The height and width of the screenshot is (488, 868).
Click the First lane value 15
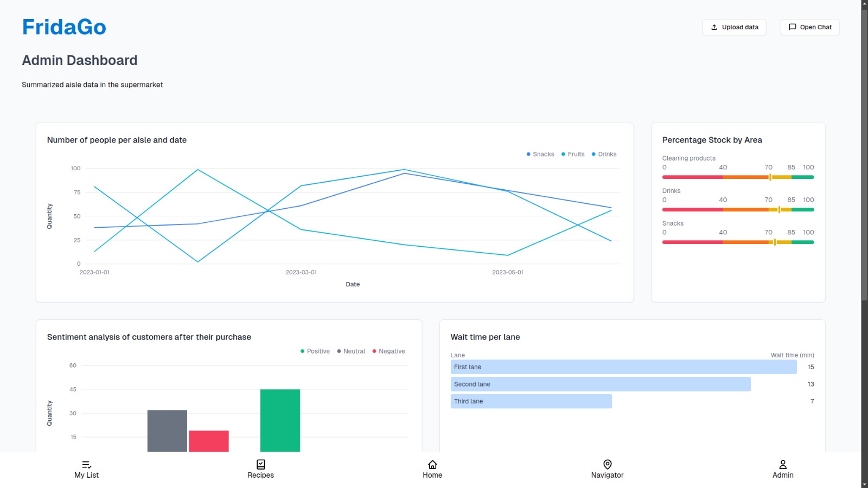(810, 367)
